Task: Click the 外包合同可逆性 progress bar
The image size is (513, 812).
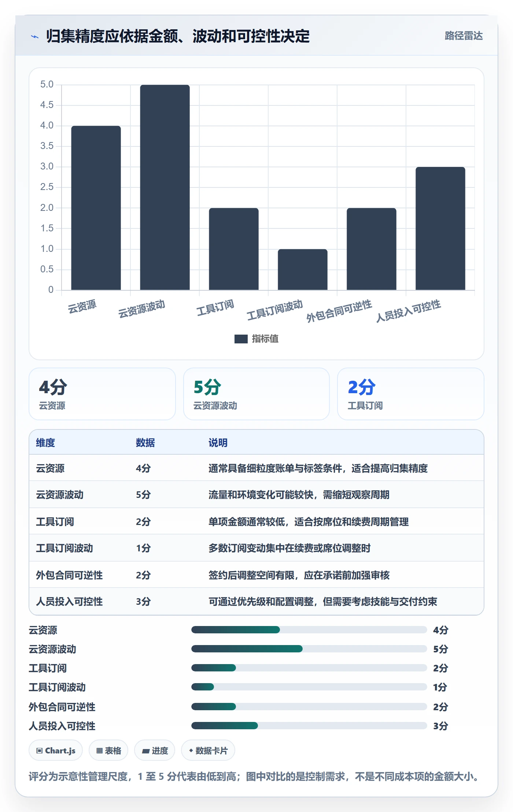Action: [x=309, y=707]
